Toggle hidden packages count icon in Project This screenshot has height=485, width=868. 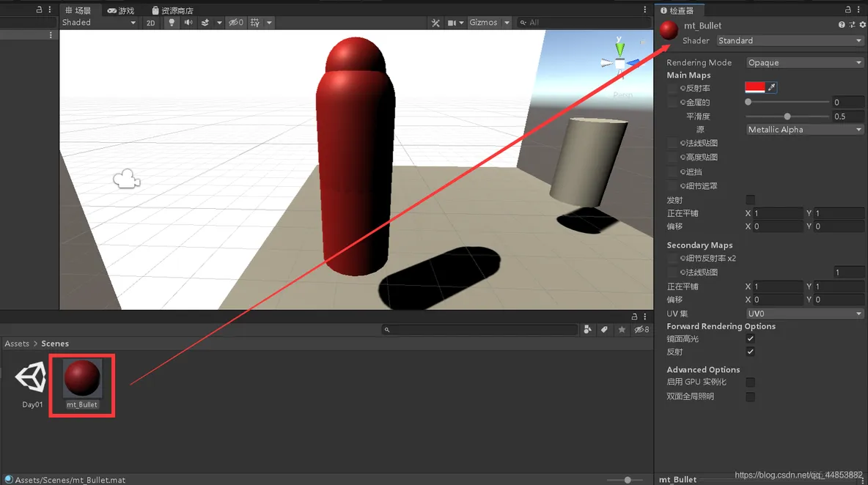point(641,330)
